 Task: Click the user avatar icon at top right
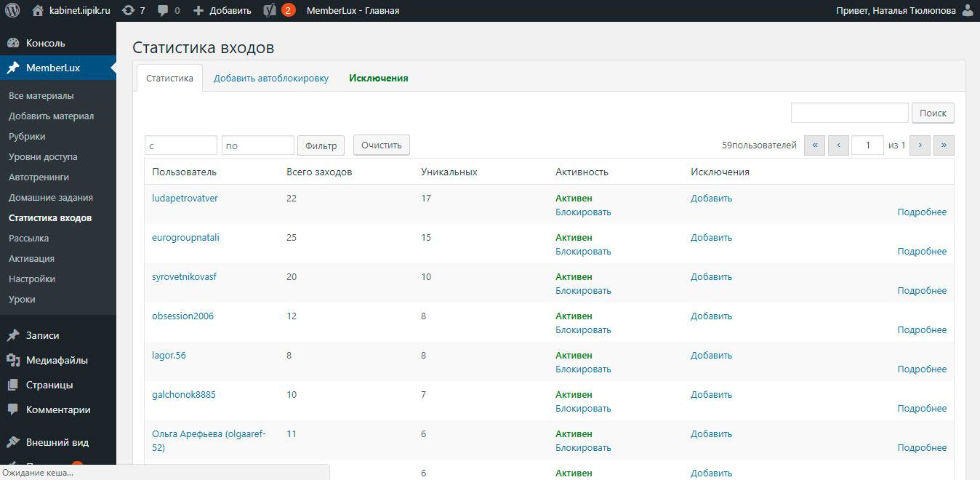click(968, 10)
